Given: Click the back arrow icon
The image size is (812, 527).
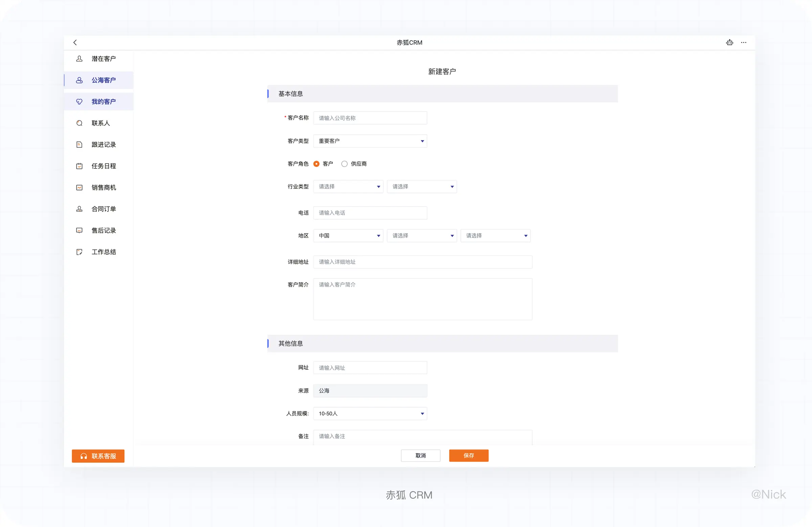Looking at the screenshot, I should pos(75,42).
